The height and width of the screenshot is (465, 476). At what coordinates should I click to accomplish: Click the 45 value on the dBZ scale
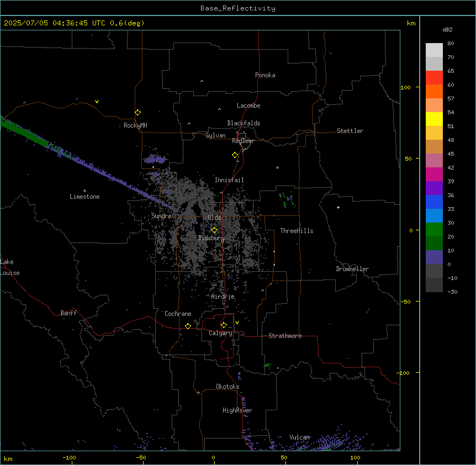451,154
